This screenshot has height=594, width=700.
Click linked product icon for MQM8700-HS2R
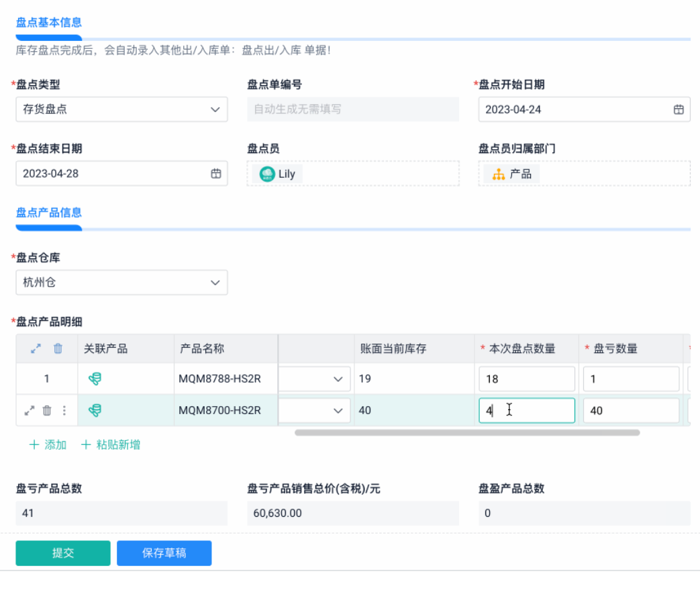tap(95, 411)
